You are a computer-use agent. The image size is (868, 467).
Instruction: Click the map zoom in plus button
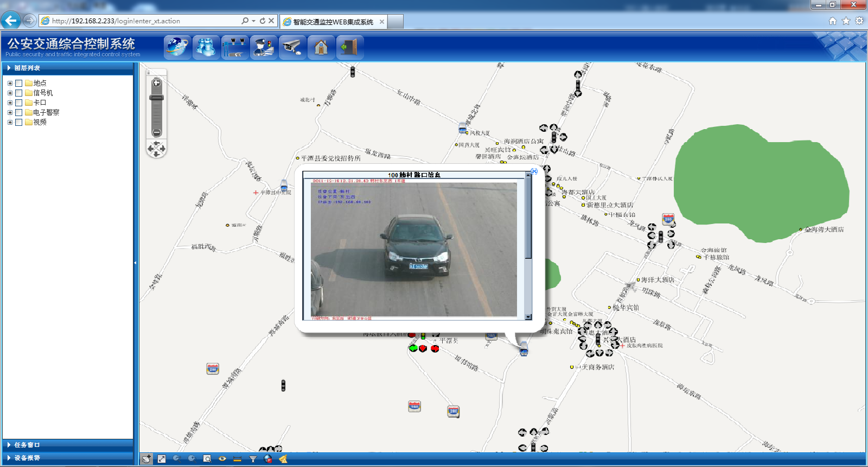coord(157,83)
